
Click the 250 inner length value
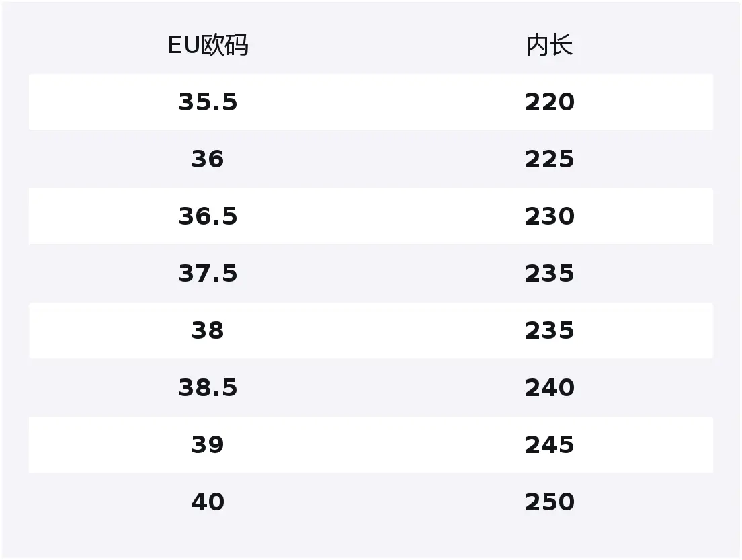pyautogui.click(x=549, y=502)
